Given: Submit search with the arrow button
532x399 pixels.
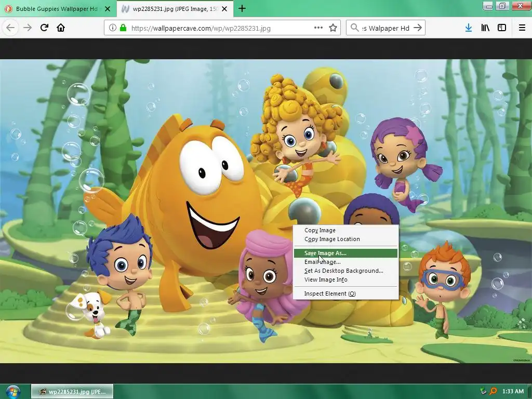Looking at the screenshot, I should 418,28.
